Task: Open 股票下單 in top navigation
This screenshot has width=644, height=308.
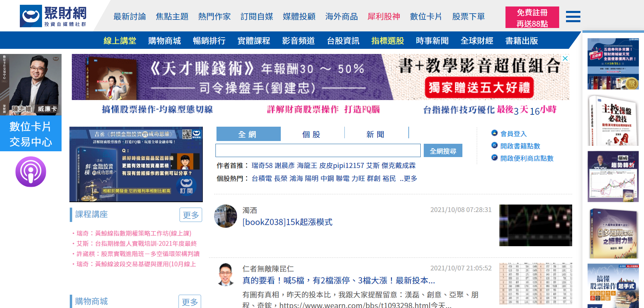Action: 469,16
